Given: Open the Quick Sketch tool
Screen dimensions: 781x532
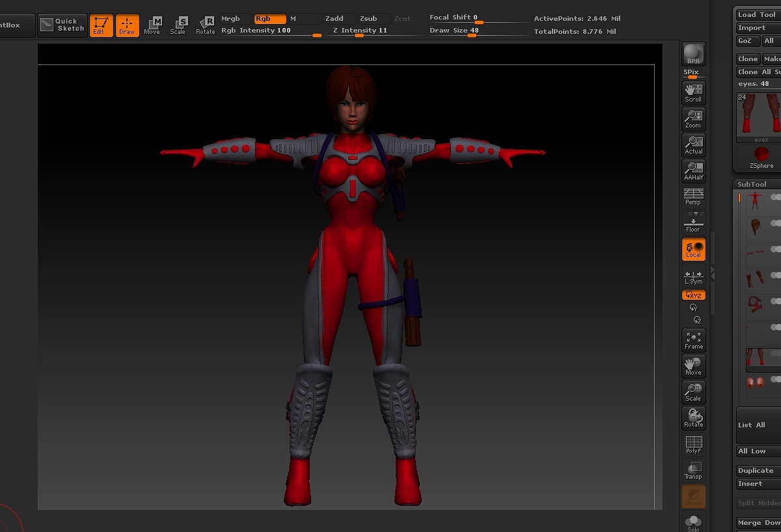Looking at the screenshot, I should 62,25.
